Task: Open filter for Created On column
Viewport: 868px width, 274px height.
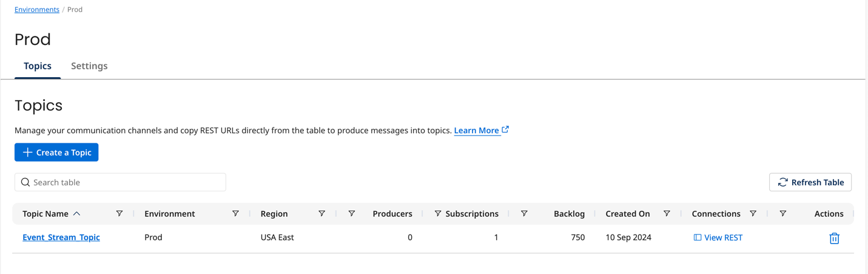Action: tap(667, 214)
